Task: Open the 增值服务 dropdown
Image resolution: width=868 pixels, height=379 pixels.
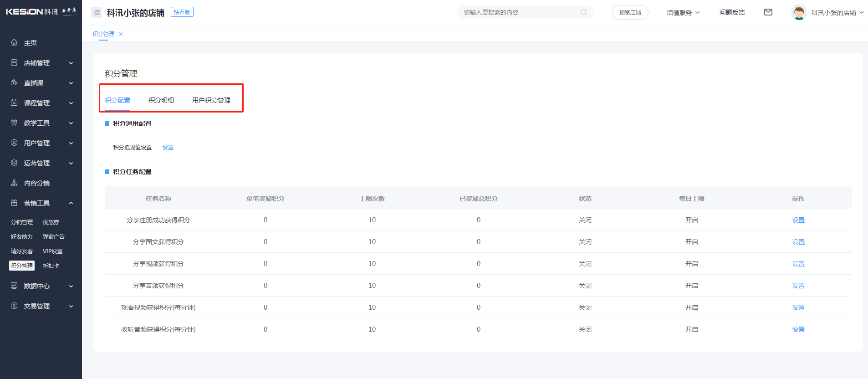Action: (683, 13)
